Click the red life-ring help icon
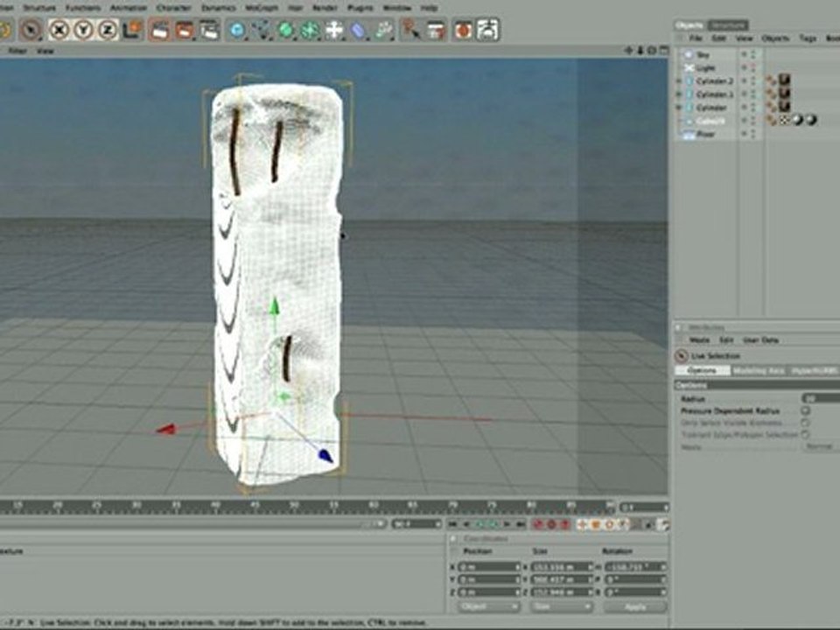Viewport: 840px width, 630px height. tap(463, 30)
